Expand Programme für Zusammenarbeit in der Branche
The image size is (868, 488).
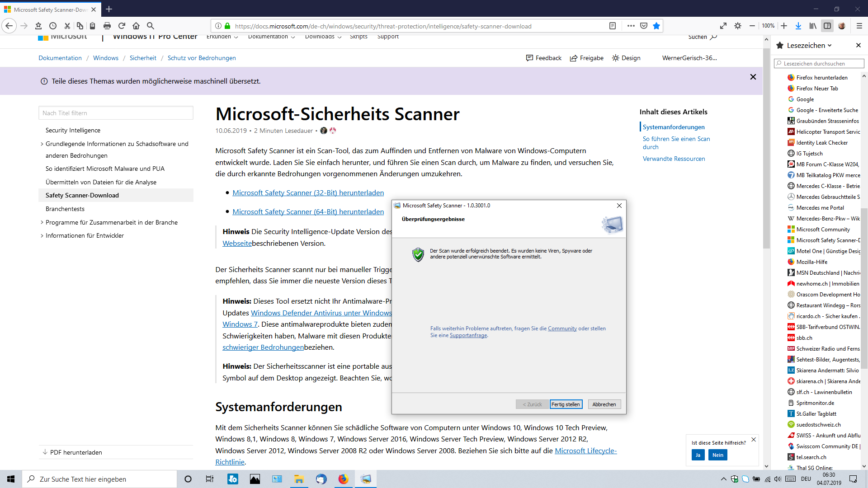coord(111,222)
